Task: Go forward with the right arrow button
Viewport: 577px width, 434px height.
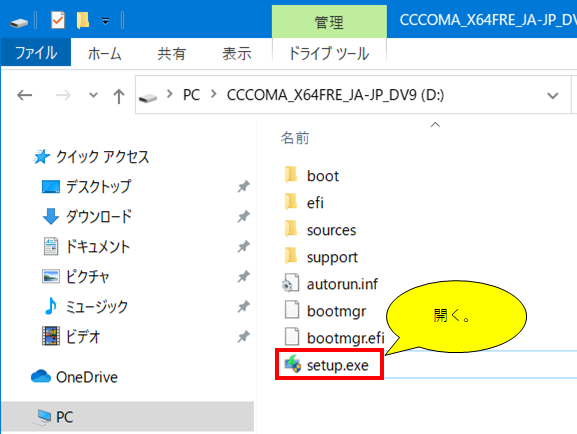Action: [x=63, y=95]
